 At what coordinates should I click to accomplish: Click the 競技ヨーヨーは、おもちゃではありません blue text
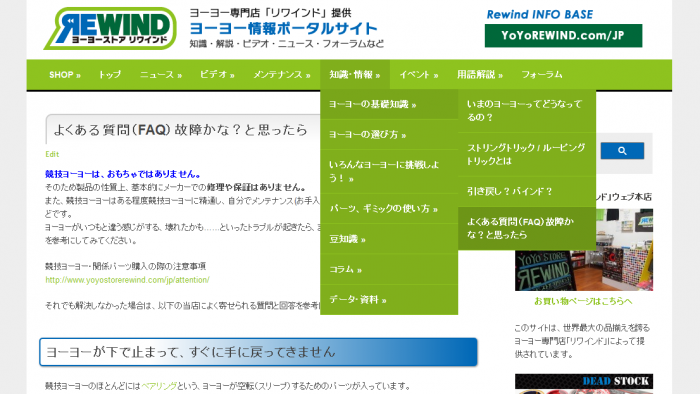click(123, 174)
